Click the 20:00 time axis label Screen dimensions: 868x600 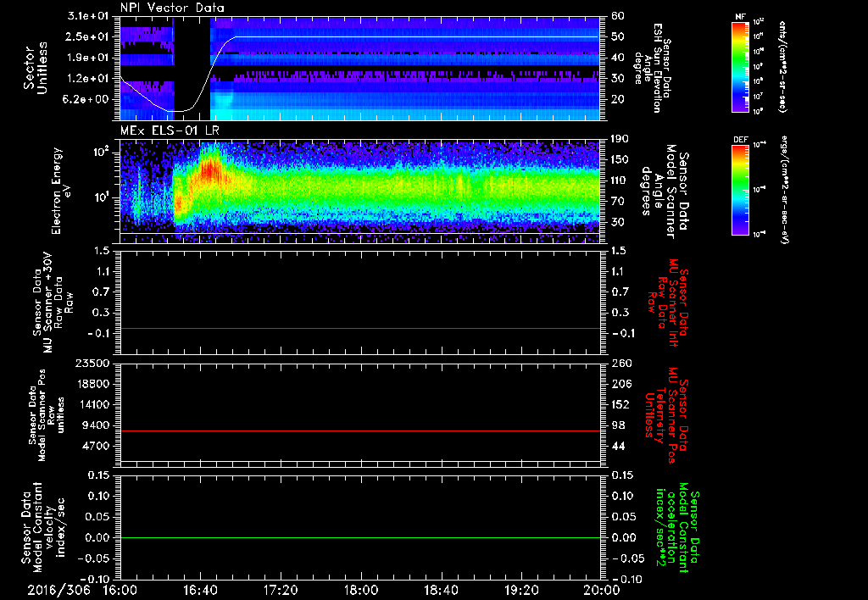coord(602,591)
